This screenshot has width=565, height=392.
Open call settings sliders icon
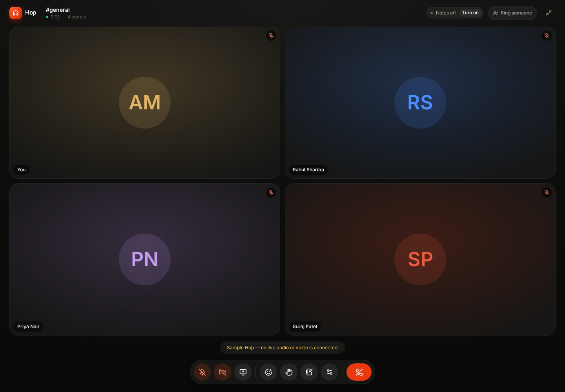(330, 372)
